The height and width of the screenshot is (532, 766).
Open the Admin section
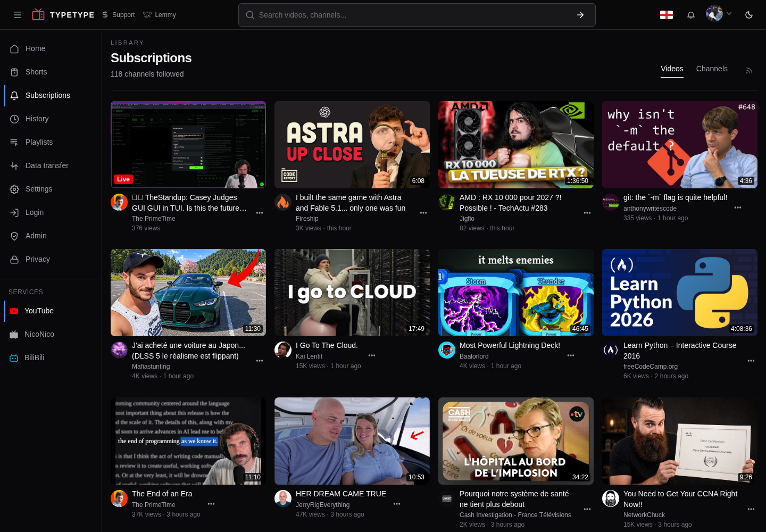click(x=51, y=236)
